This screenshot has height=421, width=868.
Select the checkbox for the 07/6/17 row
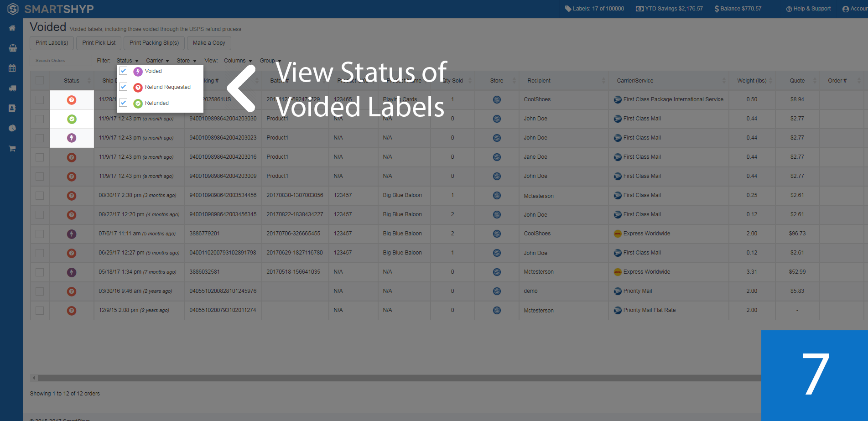pos(40,234)
